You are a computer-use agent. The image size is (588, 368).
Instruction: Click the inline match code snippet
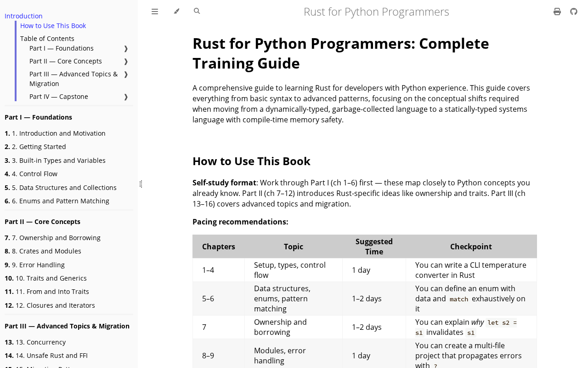tap(459, 299)
